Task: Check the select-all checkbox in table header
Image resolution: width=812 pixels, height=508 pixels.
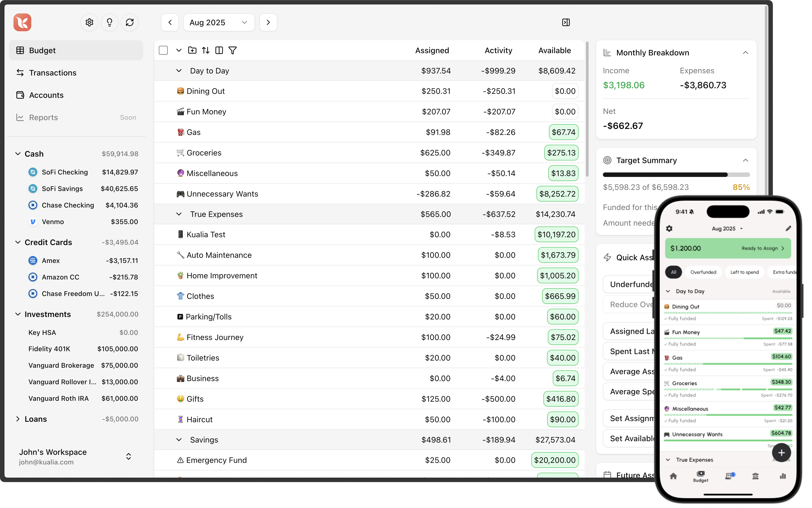Action: tap(163, 50)
